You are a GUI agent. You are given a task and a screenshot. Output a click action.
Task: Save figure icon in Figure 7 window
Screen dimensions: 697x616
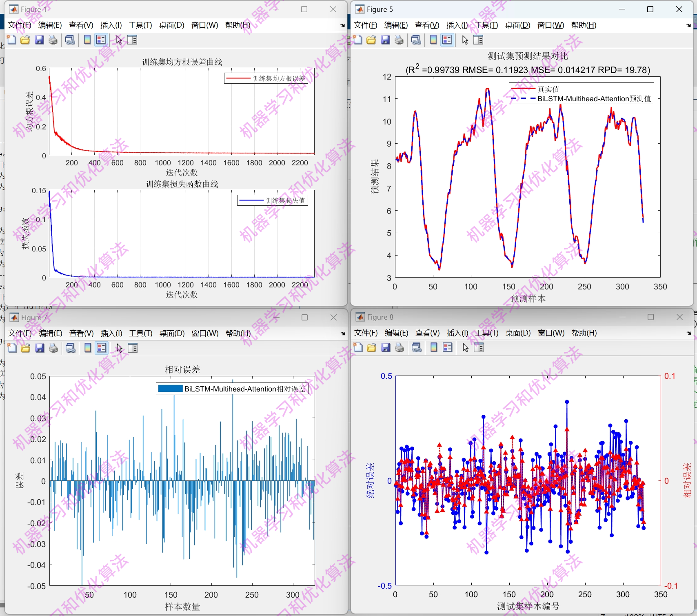click(x=40, y=348)
